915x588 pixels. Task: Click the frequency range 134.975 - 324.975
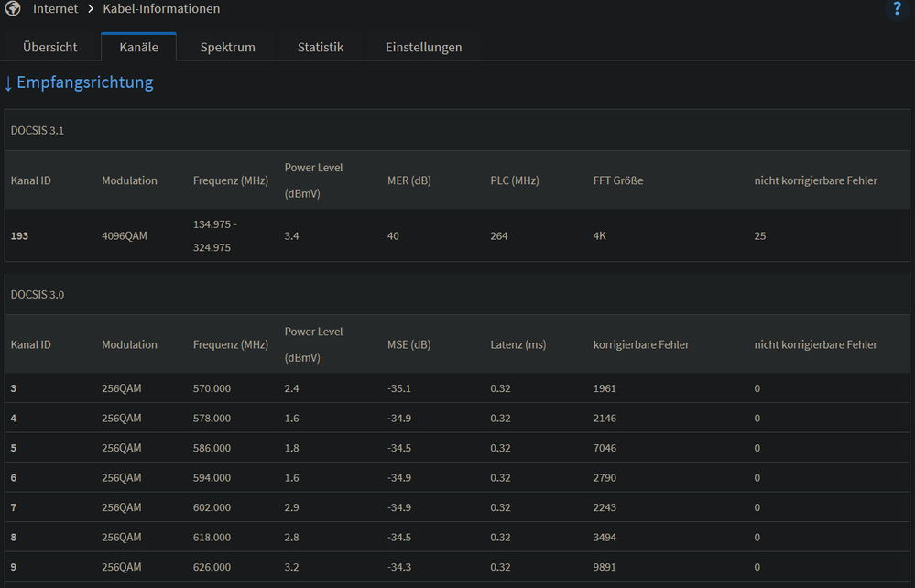tap(214, 235)
